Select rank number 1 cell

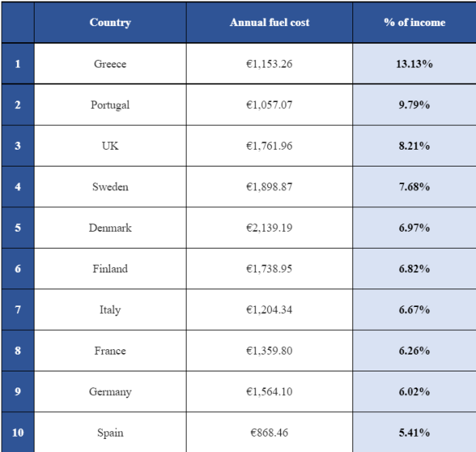(18, 64)
